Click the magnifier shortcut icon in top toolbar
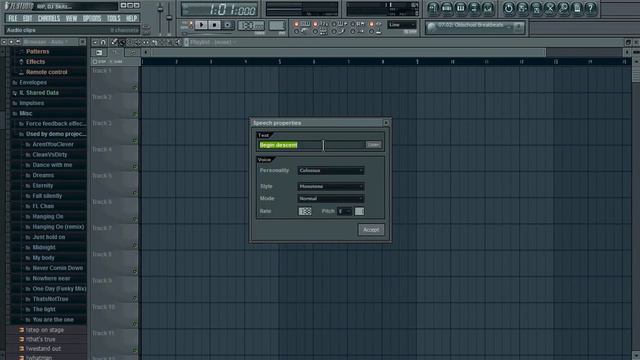The width and height of the screenshot is (640, 360). point(563,8)
